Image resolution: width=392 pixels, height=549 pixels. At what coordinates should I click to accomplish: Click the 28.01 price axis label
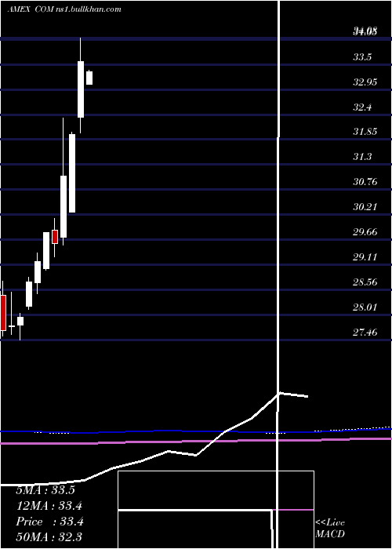pos(365,307)
